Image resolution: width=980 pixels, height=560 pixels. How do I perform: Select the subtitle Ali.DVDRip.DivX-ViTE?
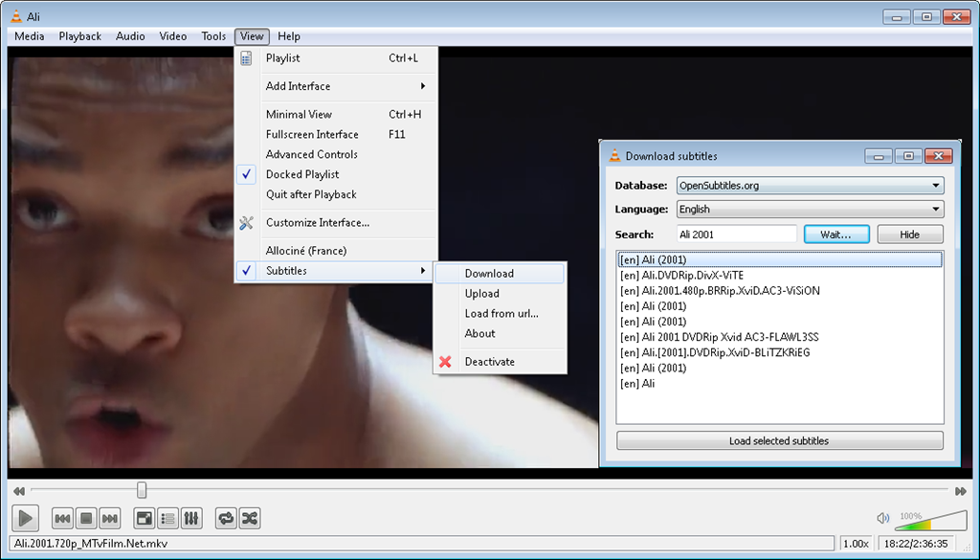779,275
